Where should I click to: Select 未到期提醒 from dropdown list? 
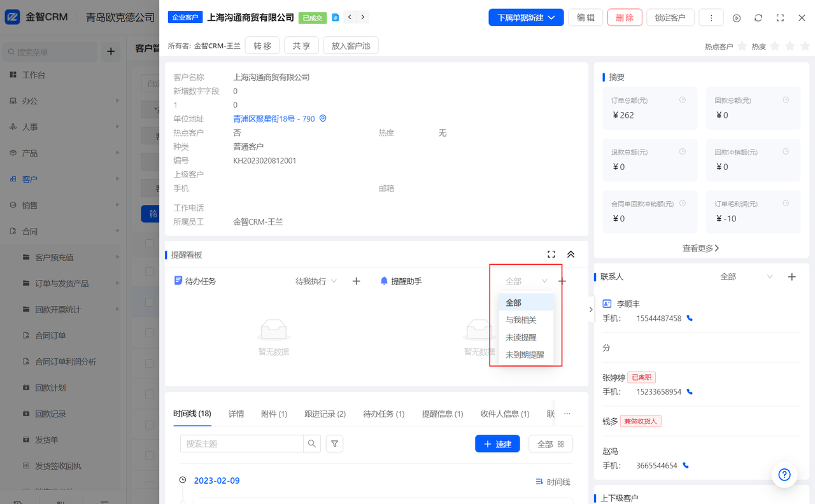526,354
